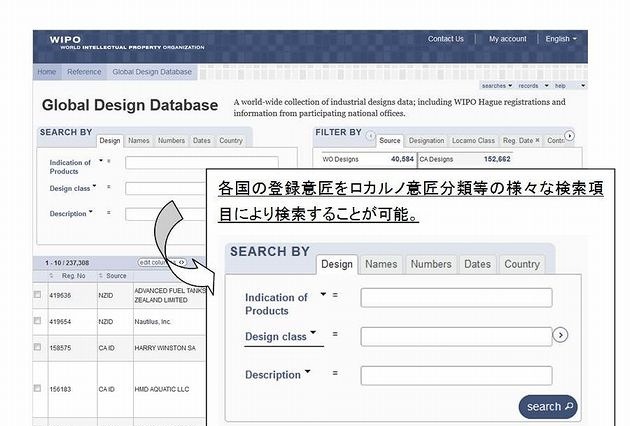Open the Global Design Database navigation tab
Image resolution: width=630 pixels, height=426 pixels.
coord(152,72)
